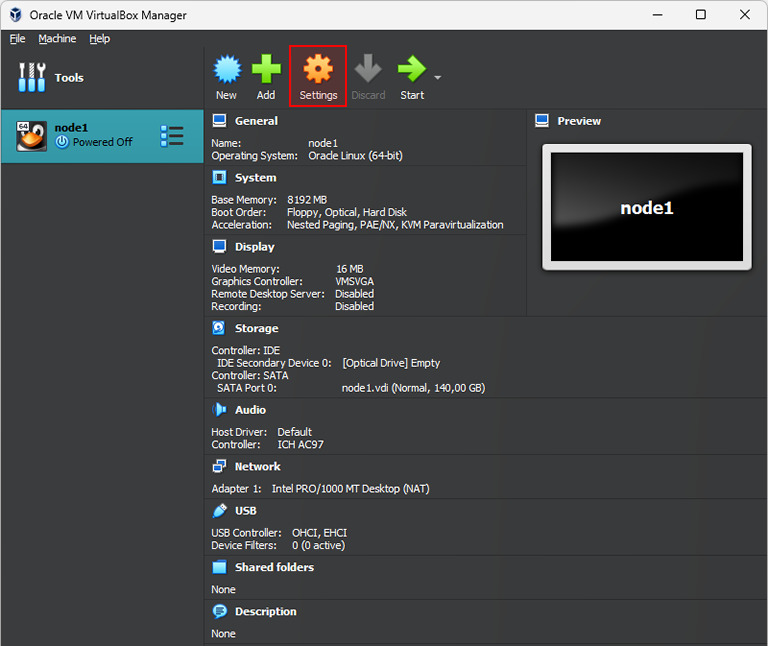Screen dimensions: 768x646
Task: Open Settings via the orange gear icon
Action: pos(318,69)
